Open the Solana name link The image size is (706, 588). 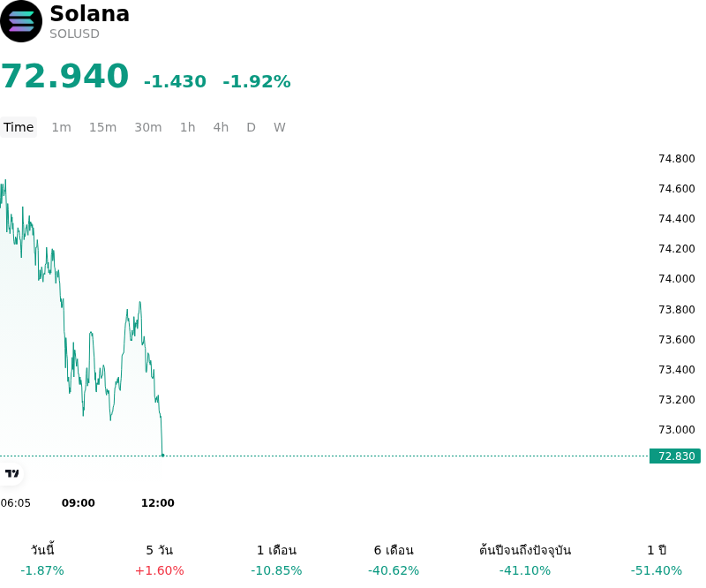[x=90, y=13]
